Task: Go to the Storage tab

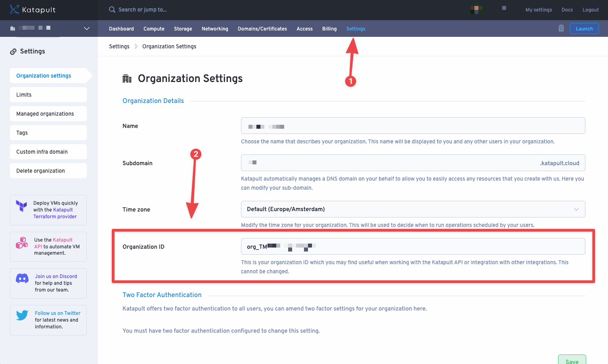Action: click(x=183, y=29)
